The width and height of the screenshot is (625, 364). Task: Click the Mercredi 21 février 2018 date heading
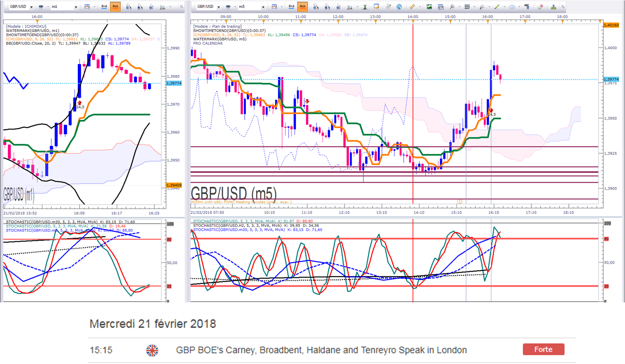153,324
